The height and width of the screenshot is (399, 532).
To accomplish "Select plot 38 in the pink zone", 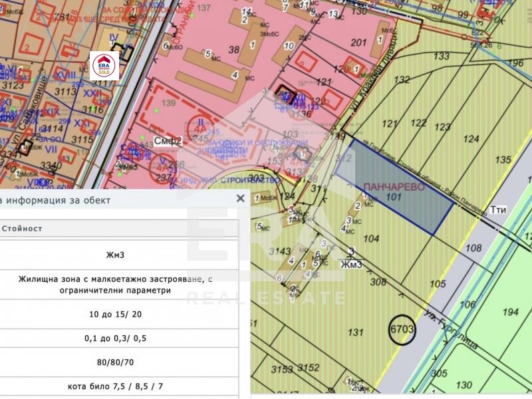I will (x=233, y=49).
